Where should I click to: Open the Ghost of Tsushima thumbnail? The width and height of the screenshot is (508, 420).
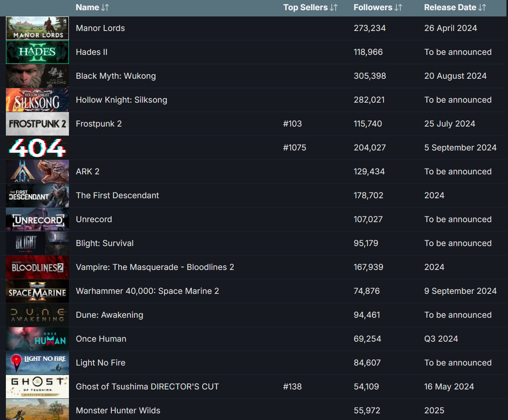point(37,387)
